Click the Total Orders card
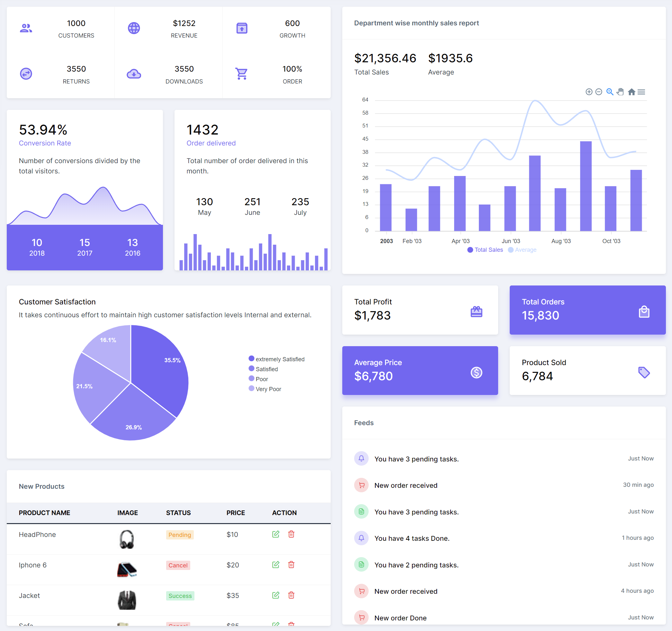This screenshot has height=631, width=672. [587, 310]
